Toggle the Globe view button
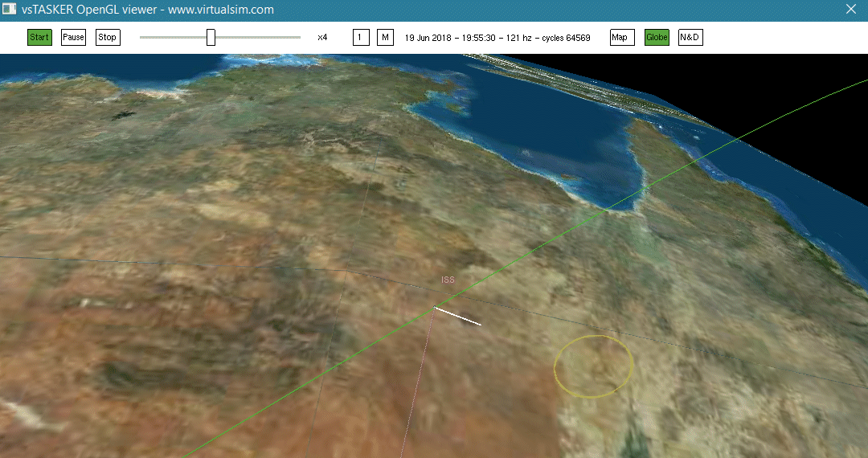The image size is (868, 458). 657,38
